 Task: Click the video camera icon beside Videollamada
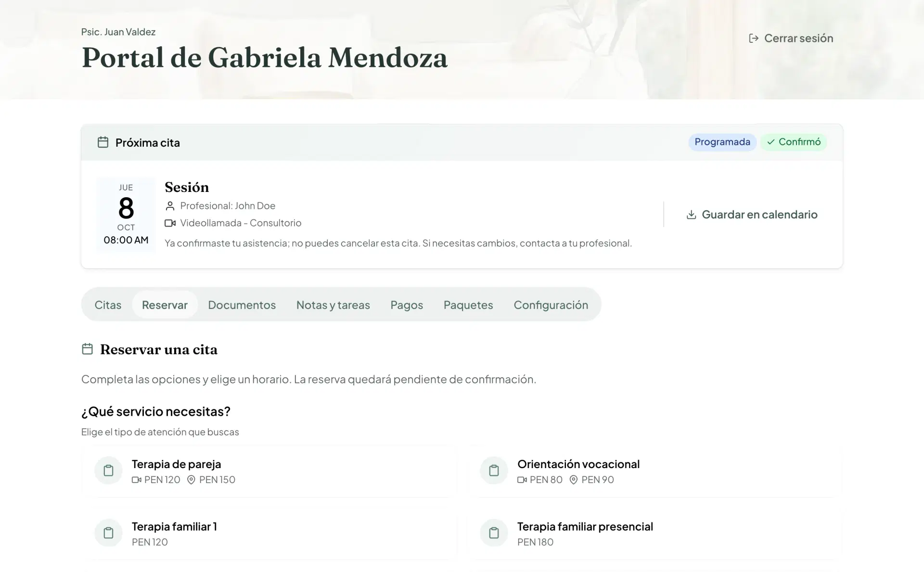[170, 223]
